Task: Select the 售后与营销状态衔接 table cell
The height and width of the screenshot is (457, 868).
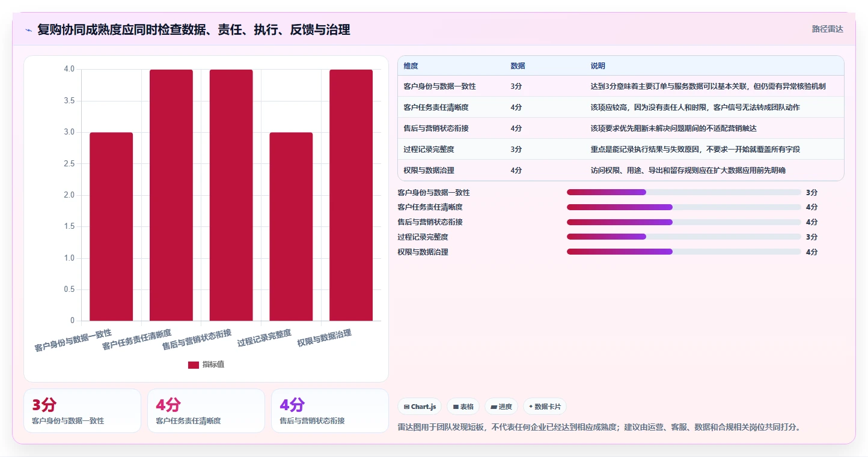Action: click(x=436, y=129)
